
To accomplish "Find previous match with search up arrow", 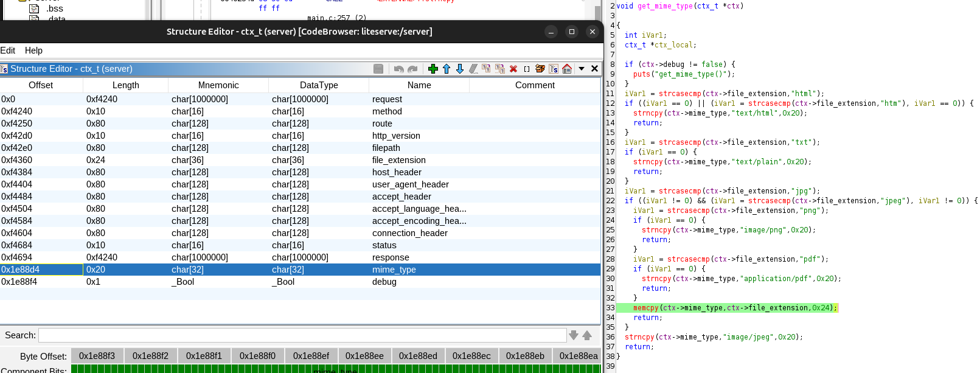I will [587, 335].
